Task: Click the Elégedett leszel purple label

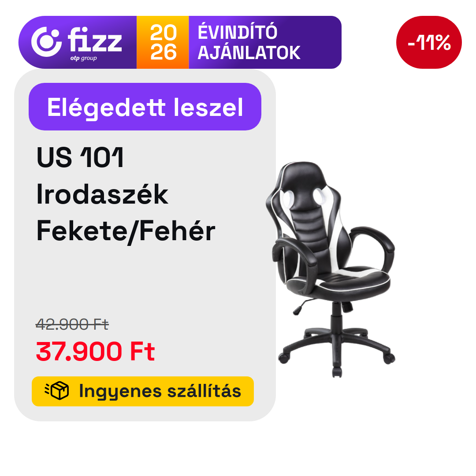Action: point(145,107)
